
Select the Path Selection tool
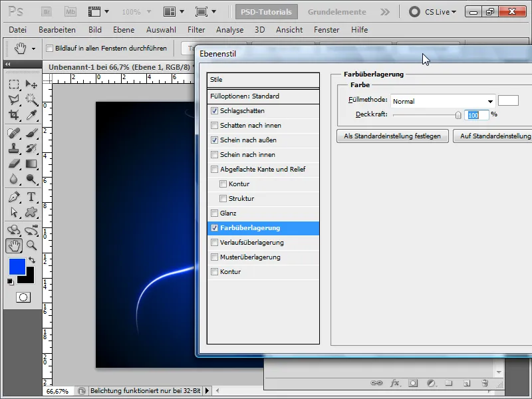coord(14,212)
